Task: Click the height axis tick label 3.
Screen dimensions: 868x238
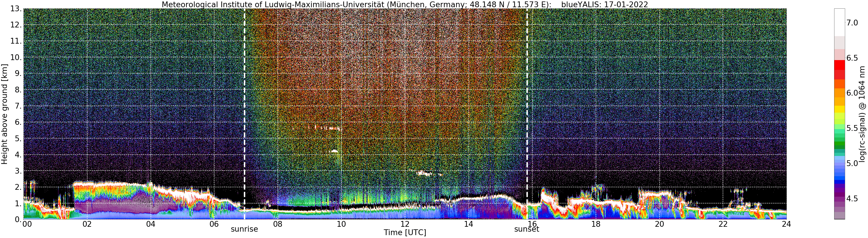Action: (18, 170)
